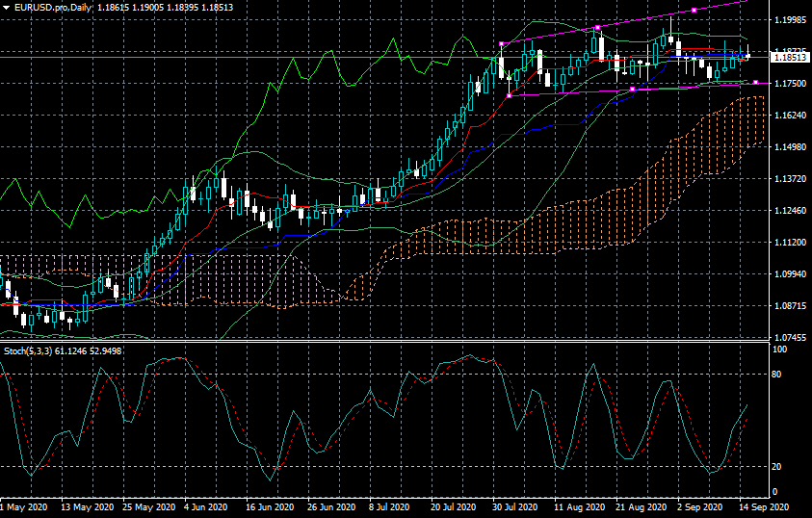Select upper channel line's rightmost anchor point
Viewport: 812px width, 518px height.
pyautogui.click(x=694, y=10)
